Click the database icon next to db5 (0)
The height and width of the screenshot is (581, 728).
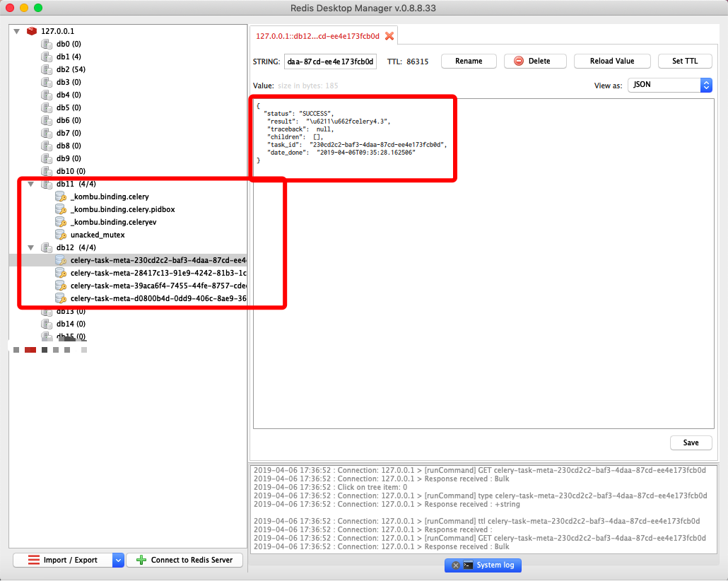click(x=47, y=107)
